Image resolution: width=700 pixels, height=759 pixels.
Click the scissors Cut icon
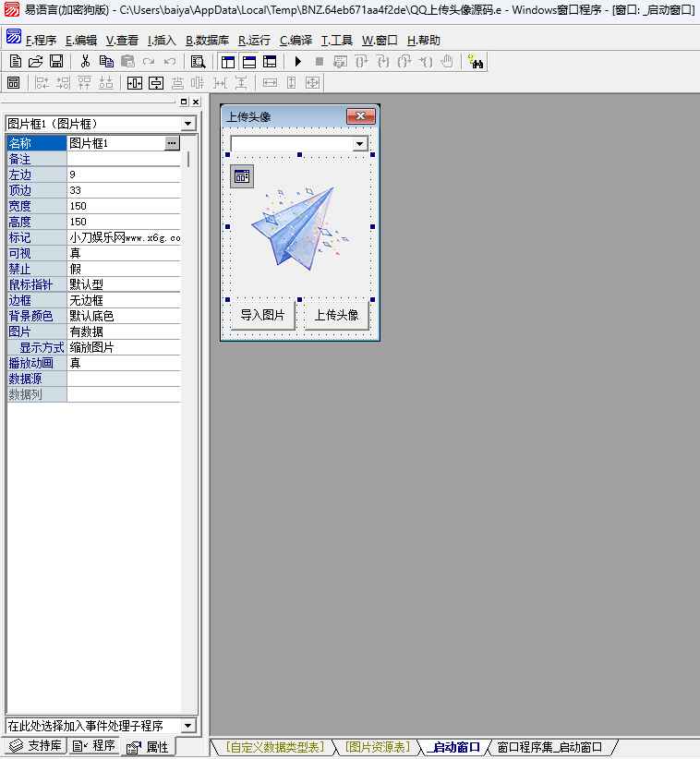click(x=85, y=62)
